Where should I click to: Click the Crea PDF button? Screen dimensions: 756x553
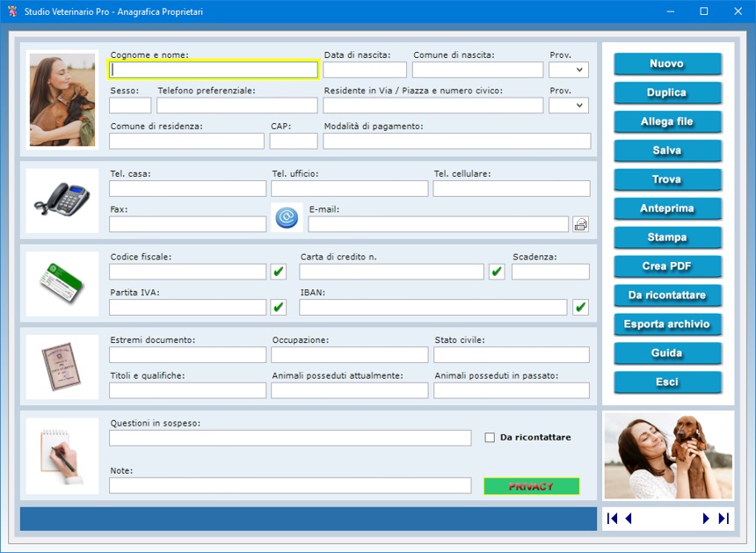tap(667, 266)
